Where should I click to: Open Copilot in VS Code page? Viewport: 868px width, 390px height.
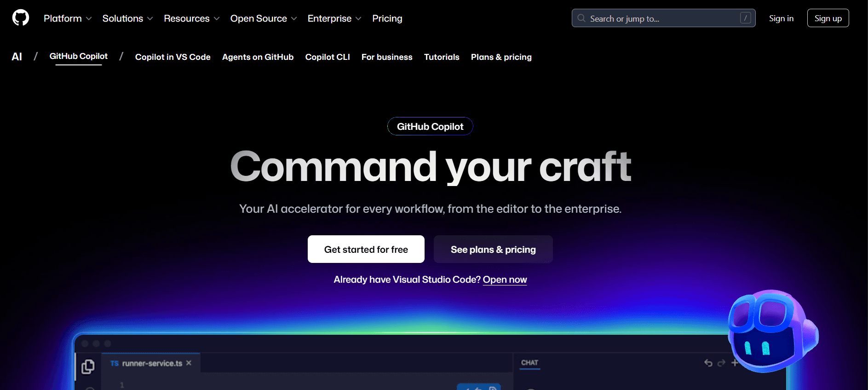[x=173, y=57]
